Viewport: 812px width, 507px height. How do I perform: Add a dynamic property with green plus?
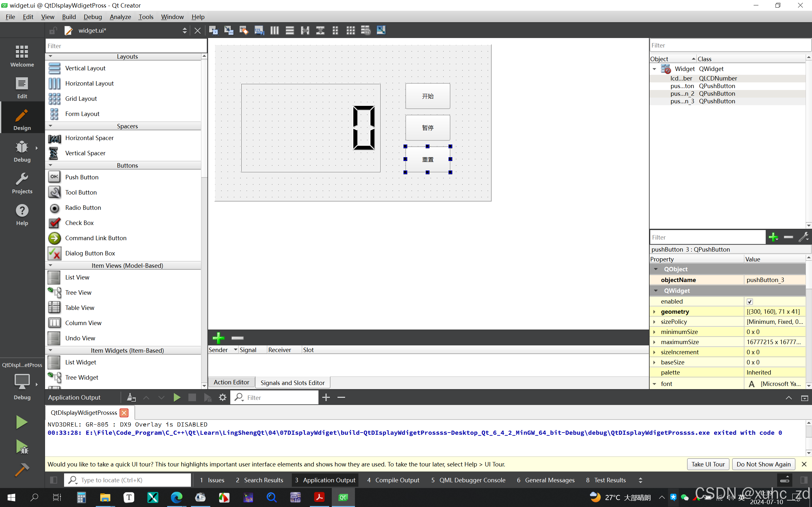(773, 237)
